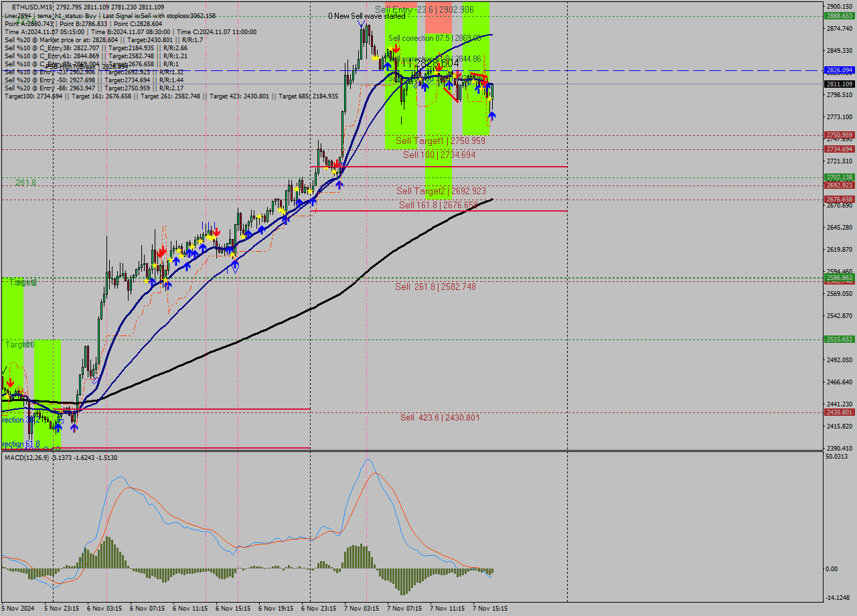Select the green 2515.652 price tag
Image resolution: width=857 pixels, height=616 pixels.
(x=840, y=339)
